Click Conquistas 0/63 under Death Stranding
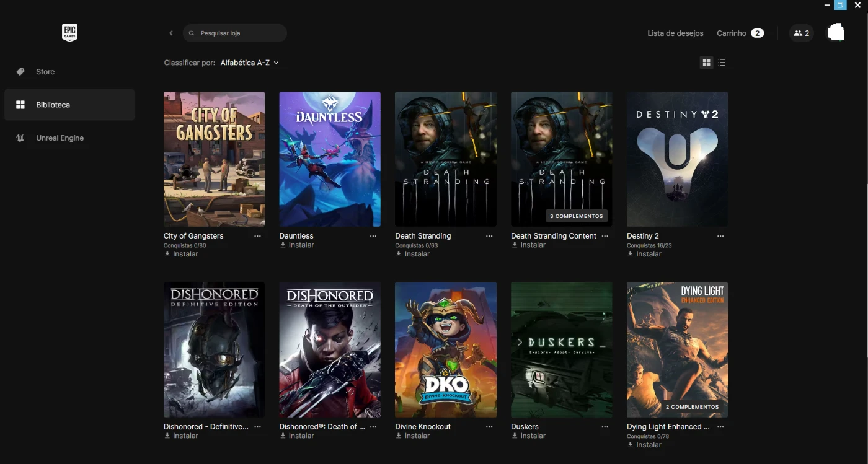The image size is (868, 464). click(417, 246)
